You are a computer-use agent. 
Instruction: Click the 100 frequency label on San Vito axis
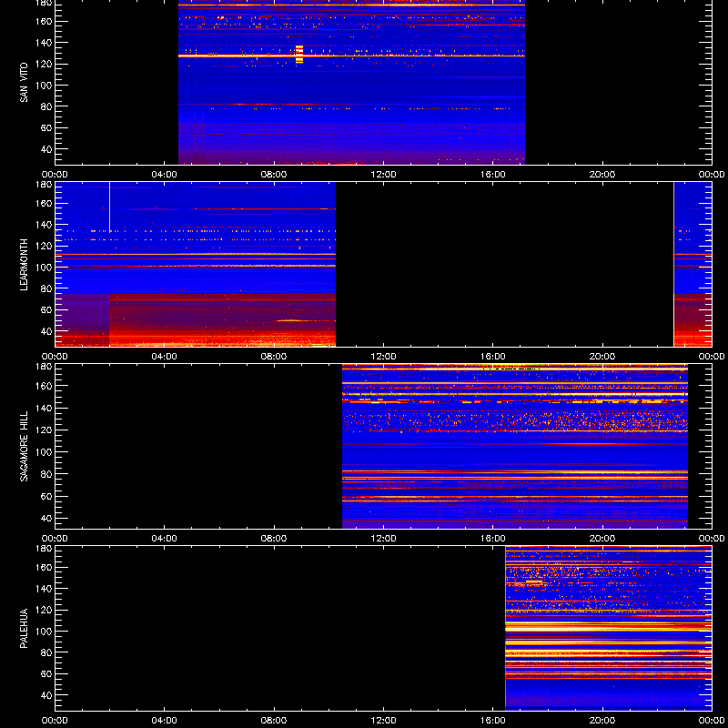click(x=44, y=86)
